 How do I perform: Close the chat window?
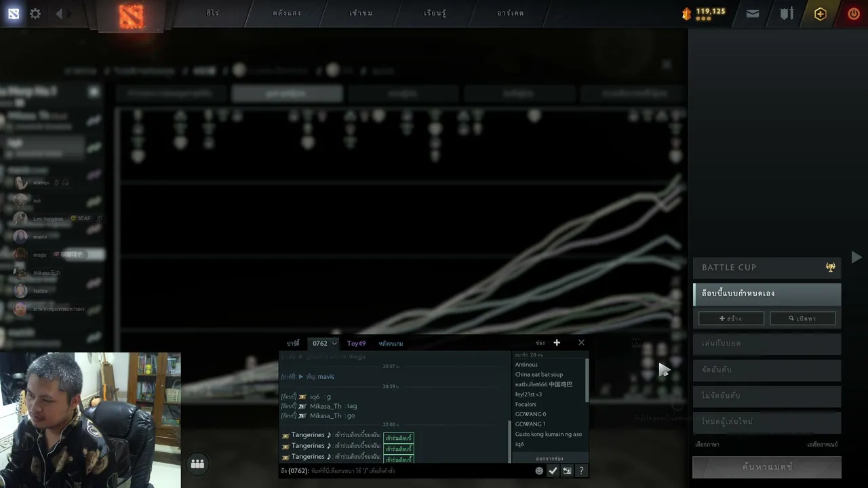[x=581, y=343]
